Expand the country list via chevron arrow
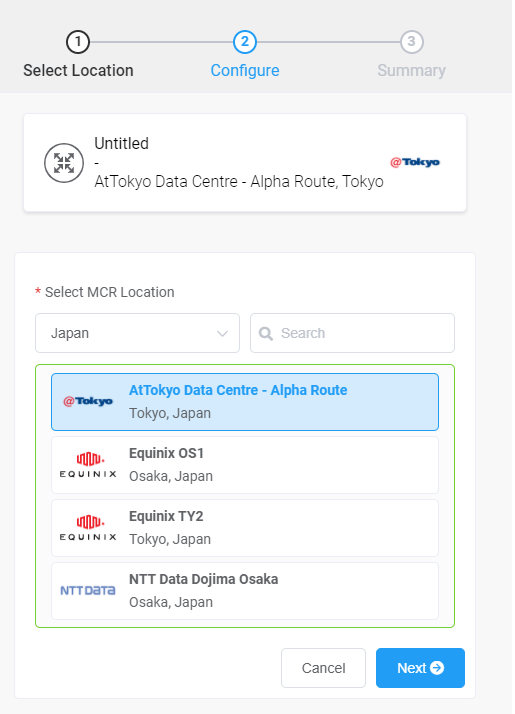This screenshot has width=515, height=714. (x=222, y=333)
